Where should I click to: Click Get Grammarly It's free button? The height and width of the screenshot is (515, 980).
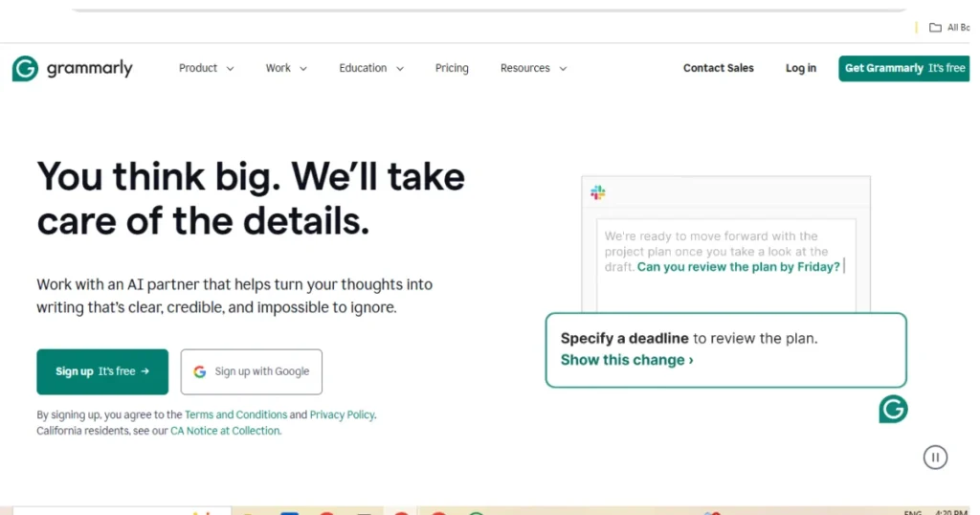point(904,68)
